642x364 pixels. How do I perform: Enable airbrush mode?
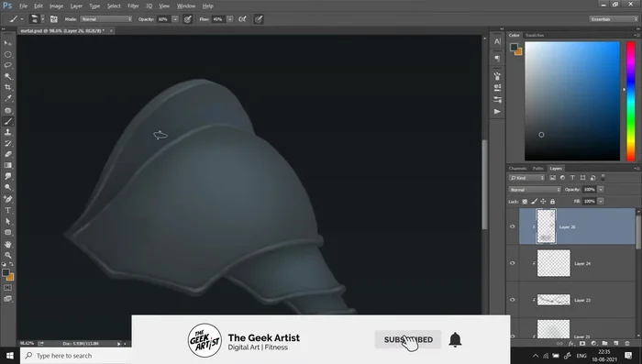[242, 19]
